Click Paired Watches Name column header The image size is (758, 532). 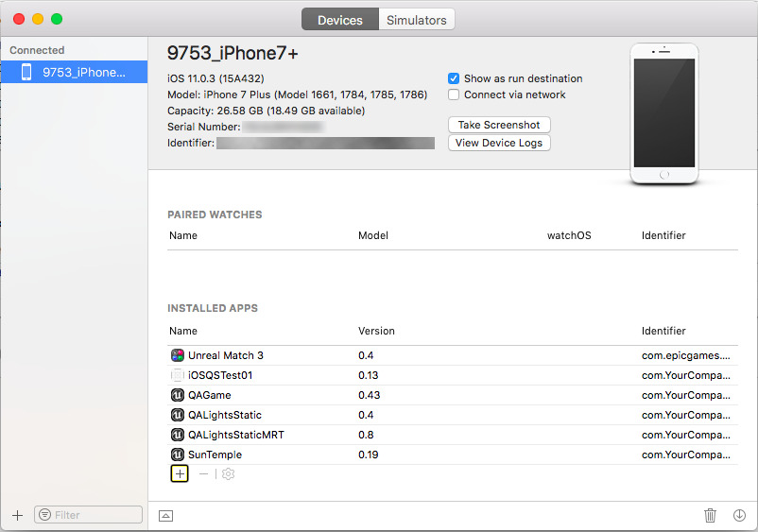(x=183, y=235)
